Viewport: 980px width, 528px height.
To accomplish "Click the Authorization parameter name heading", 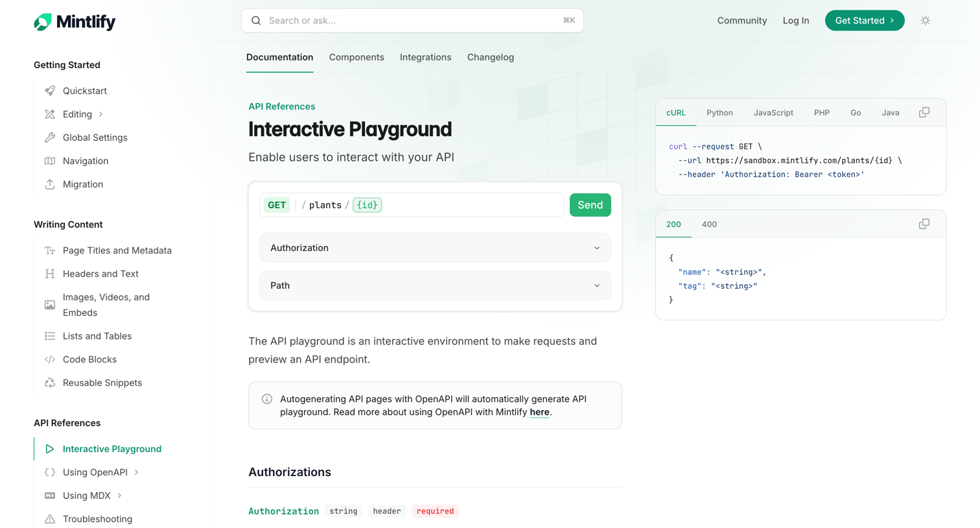I will (x=284, y=511).
